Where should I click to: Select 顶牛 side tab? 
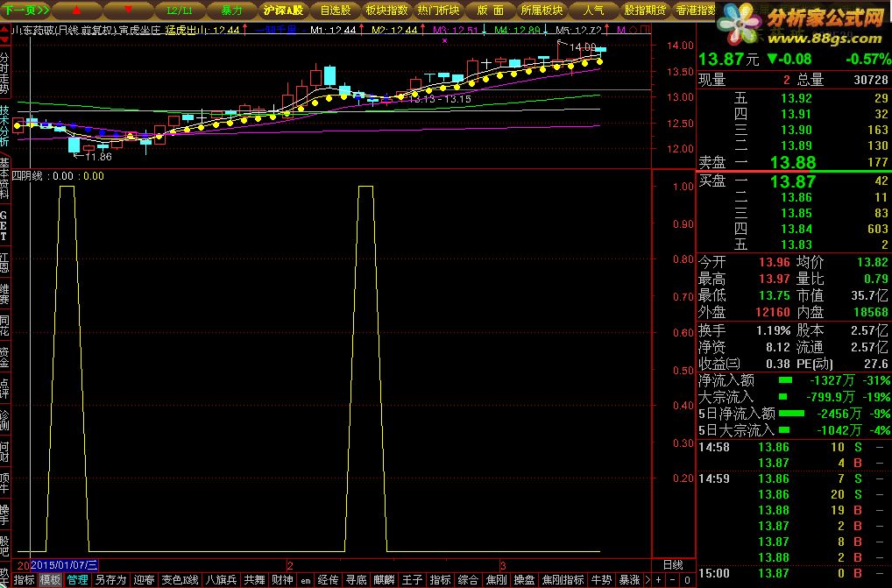click(4, 482)
